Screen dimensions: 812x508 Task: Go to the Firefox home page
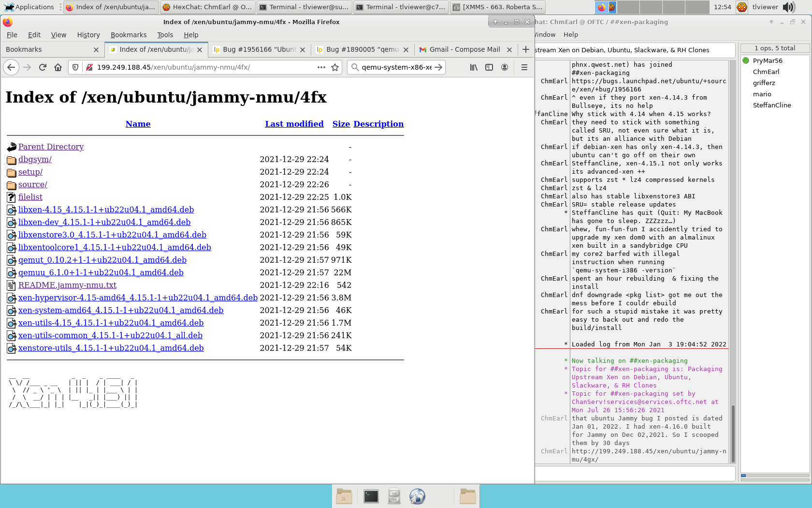58,67
